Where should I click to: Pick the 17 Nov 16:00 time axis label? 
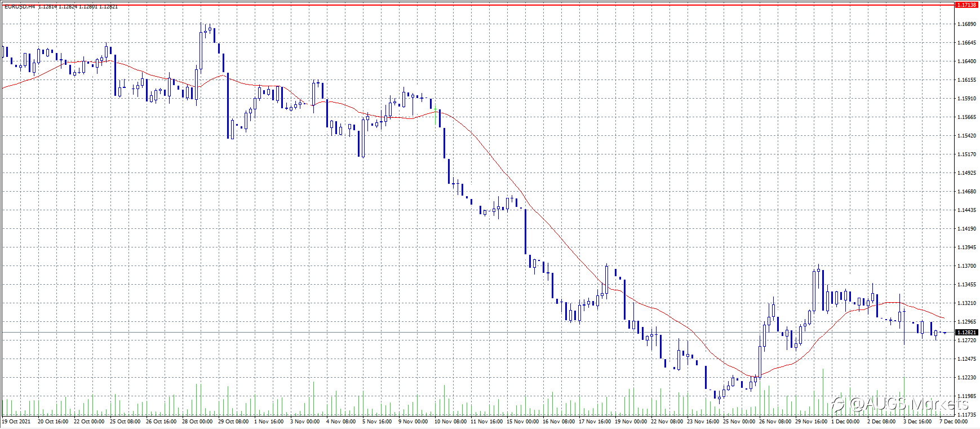[594, 422]
